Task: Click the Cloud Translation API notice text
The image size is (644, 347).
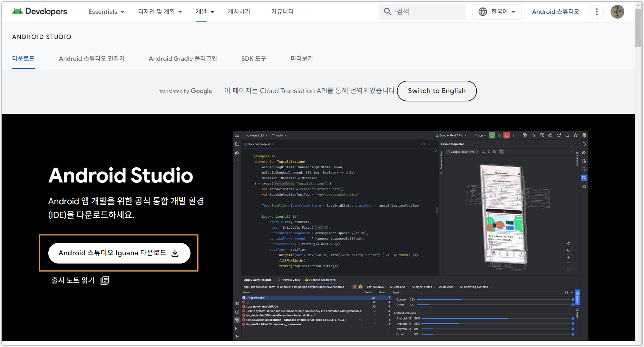Action: 310,91
